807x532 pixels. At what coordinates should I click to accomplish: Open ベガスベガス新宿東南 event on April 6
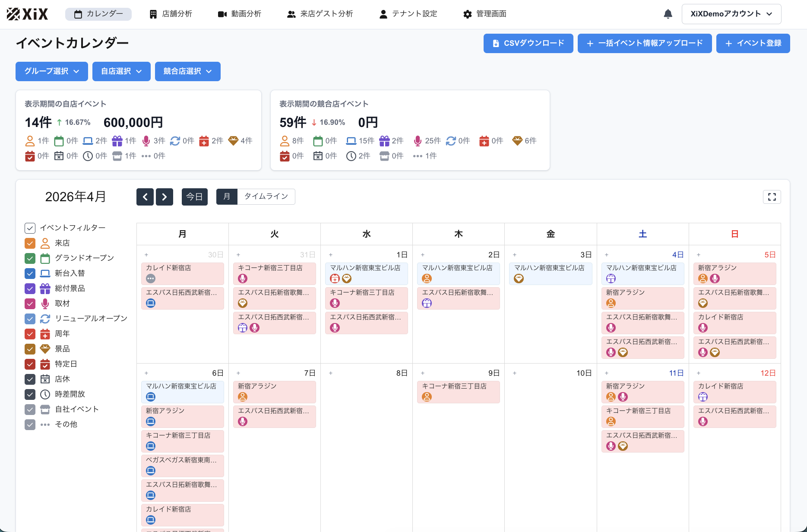[x=183, y=466]
